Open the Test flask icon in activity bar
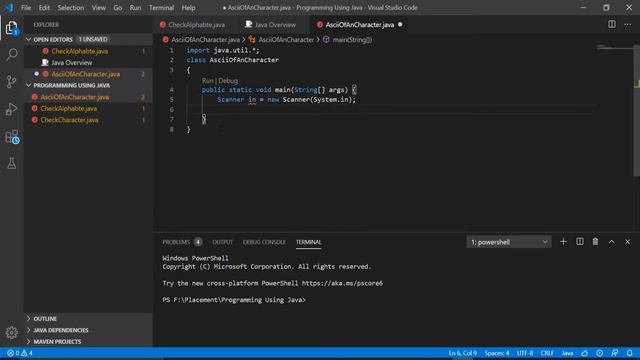Screen dimensions: 640x360 [x=11, y=163]
